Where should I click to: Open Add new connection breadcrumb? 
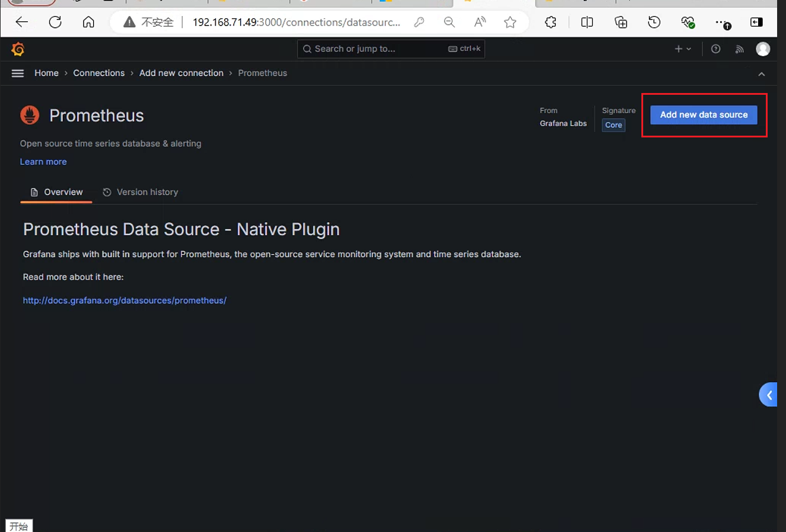coord(181,73)
